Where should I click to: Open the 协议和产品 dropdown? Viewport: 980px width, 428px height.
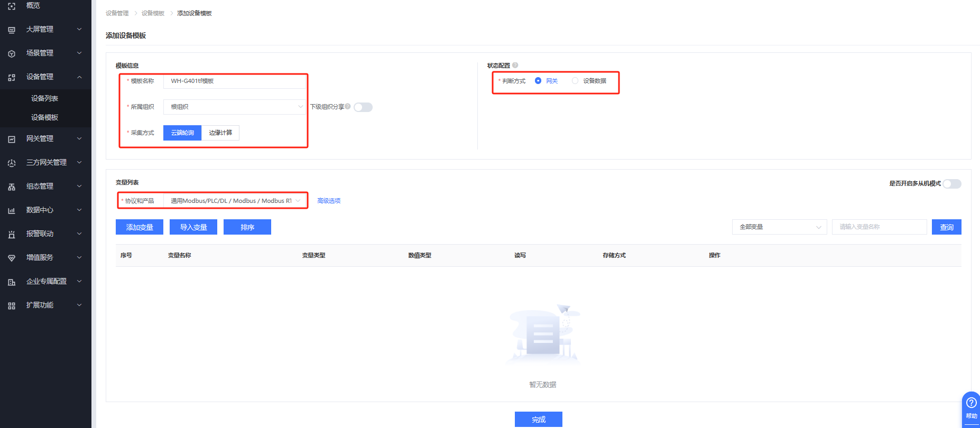(x=234, y=201)
